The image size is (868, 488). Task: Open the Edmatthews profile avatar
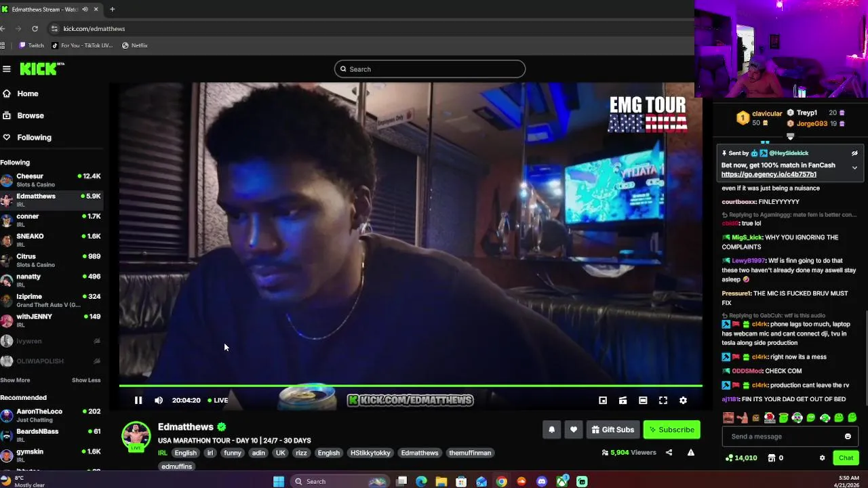[136, 435]
